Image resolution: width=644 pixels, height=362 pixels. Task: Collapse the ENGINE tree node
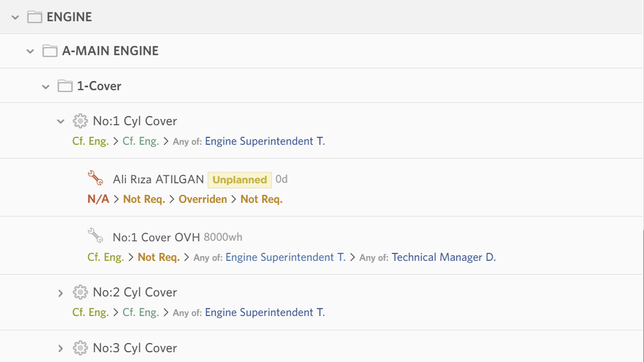click(15, 17)
